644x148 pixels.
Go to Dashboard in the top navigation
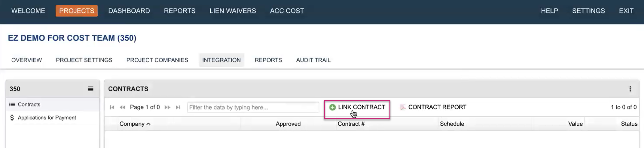(x=129, y=11)
